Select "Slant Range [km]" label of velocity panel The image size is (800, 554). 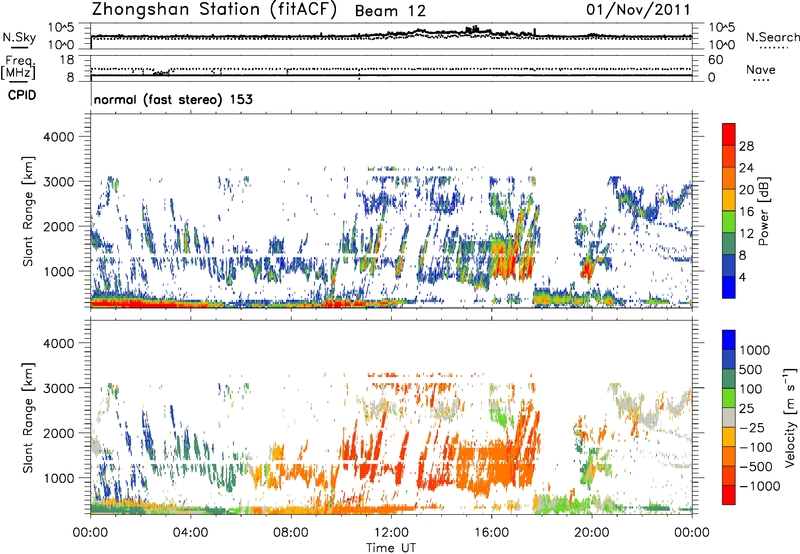(28, 417)
